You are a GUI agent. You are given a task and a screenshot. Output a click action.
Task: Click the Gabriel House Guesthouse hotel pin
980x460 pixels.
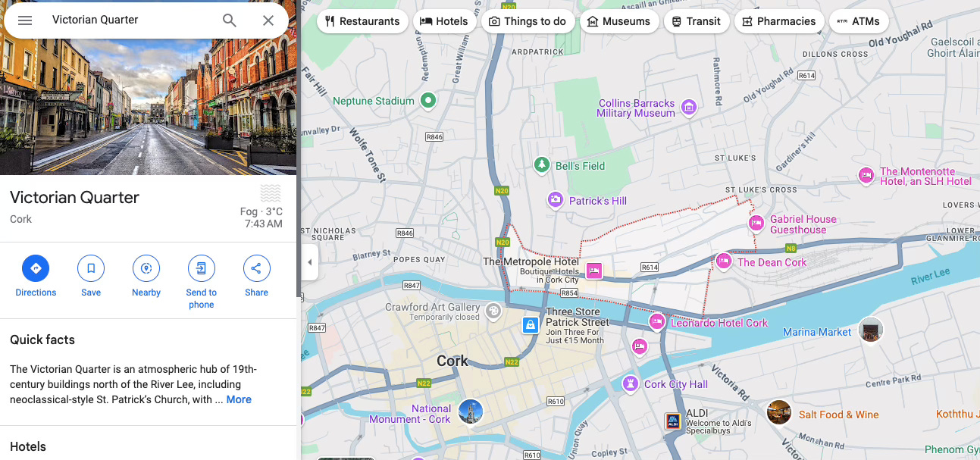pos(756,223)
